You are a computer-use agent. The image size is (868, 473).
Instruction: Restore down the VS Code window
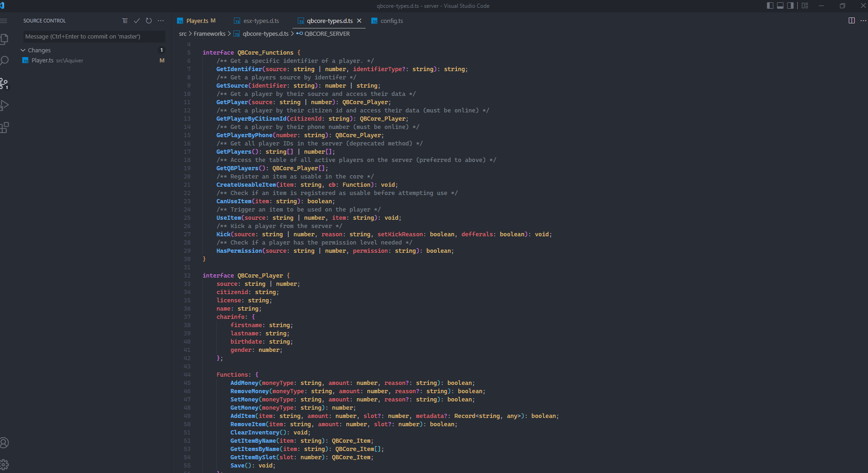point(842,6)
